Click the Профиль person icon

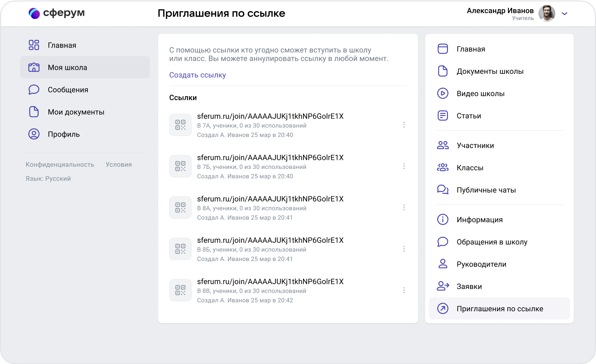34,134
